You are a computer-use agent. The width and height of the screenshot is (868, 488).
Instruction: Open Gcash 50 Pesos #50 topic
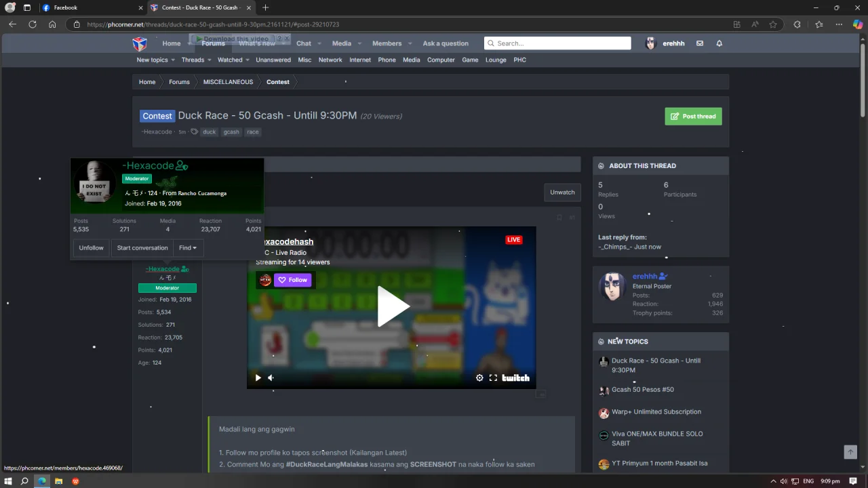642,390
